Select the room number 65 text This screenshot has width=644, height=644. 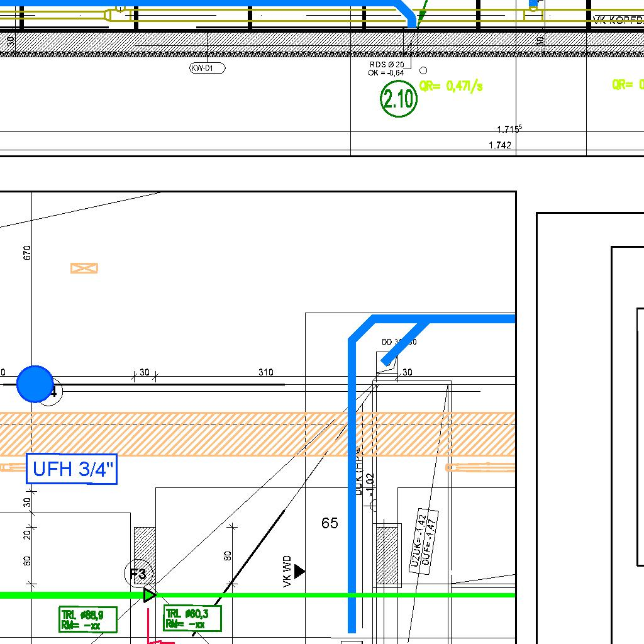330,523
